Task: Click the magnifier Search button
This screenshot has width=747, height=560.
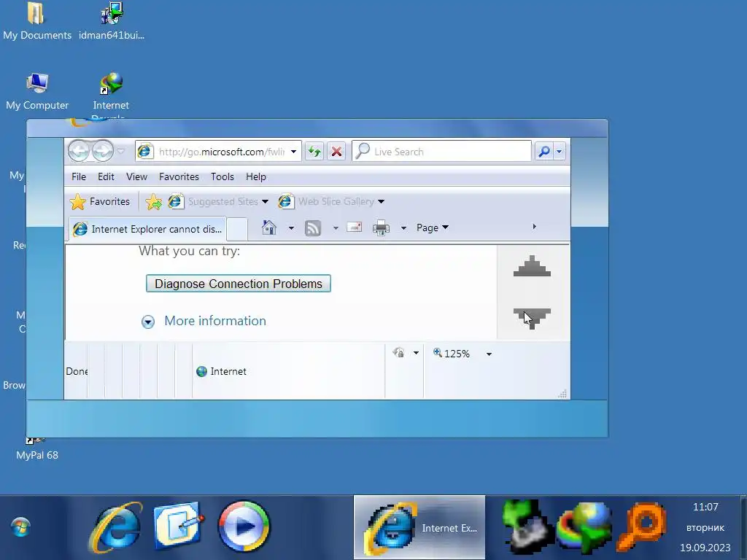Action: coord(543,152)
